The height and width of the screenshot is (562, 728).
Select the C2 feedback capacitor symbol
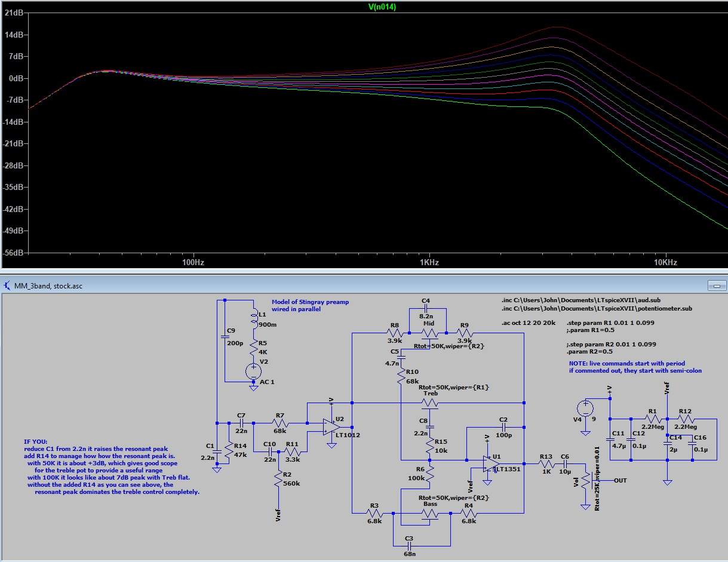pyautogui.click(x=503, y=428)
